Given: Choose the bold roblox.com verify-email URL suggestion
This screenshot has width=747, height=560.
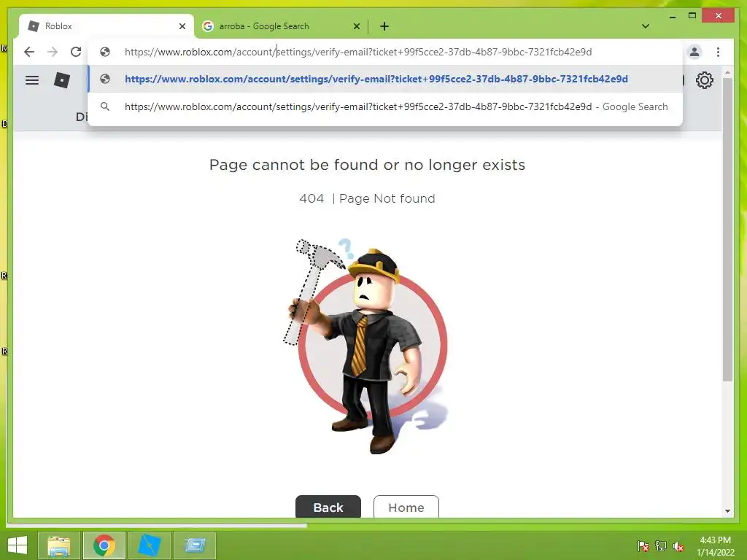Looking at the screenshot, I should (x=385, y=79).
